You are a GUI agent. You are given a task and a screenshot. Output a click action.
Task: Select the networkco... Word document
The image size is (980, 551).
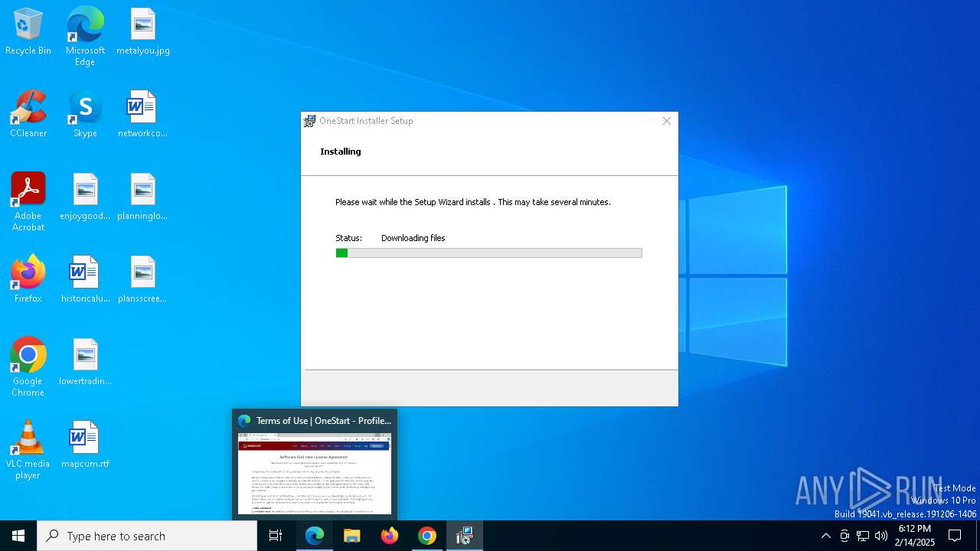pos(143,115)
